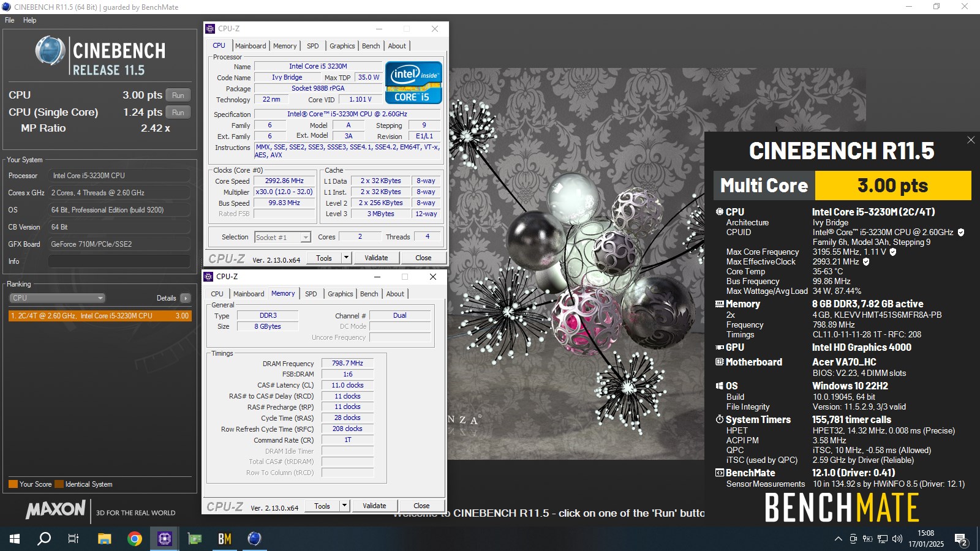
Task: Click the BenchMate BM taskbar icon
Action: pos(225,539)
